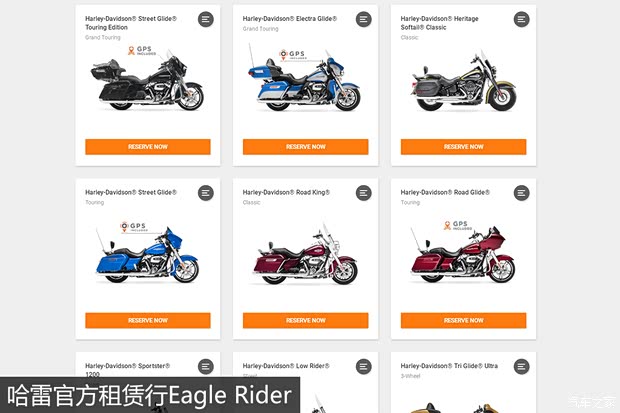620x413 pixels.
Task: Open details icon on Heritage Softail Classic card
Action: click(x=522, y=19)
